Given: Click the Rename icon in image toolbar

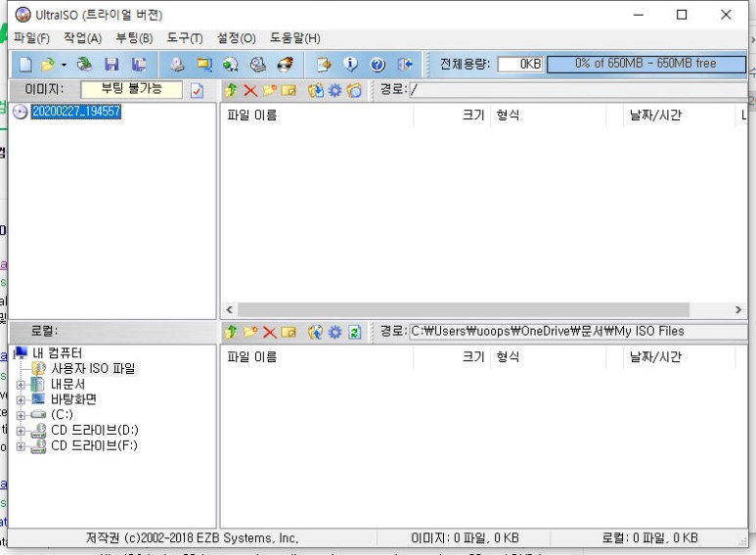Looking at the screenshot, I should [289, 90].
